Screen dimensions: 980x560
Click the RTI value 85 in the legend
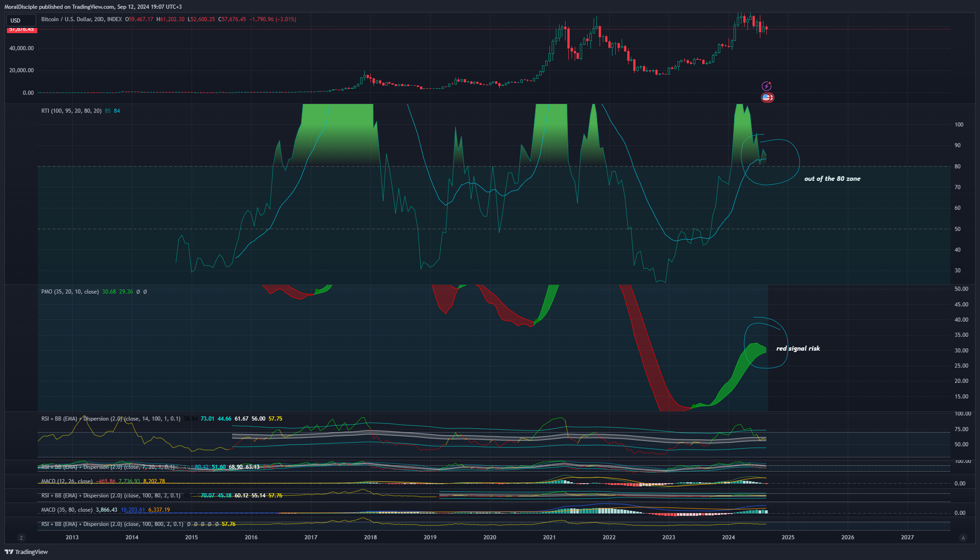pyautogui.click(x=108, y=111)
